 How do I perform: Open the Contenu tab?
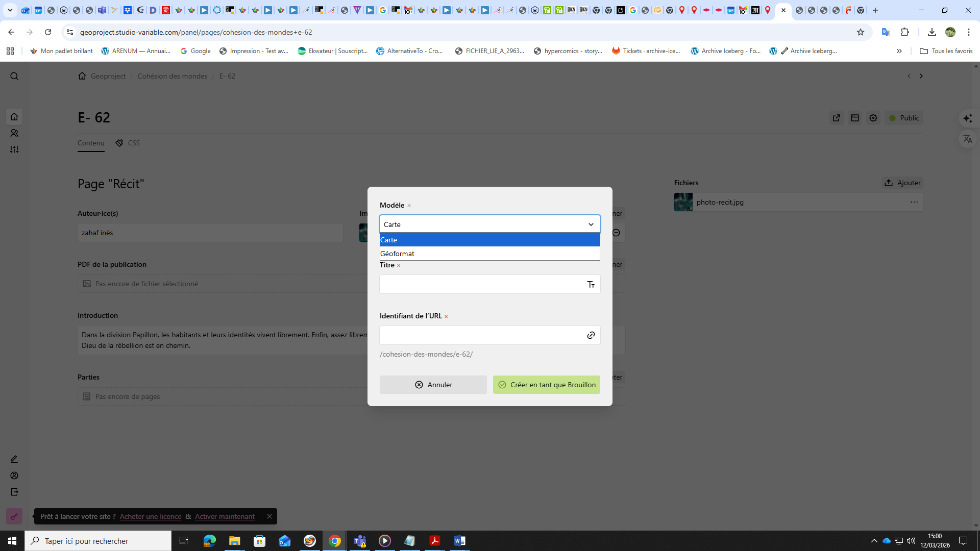[91, 143]
